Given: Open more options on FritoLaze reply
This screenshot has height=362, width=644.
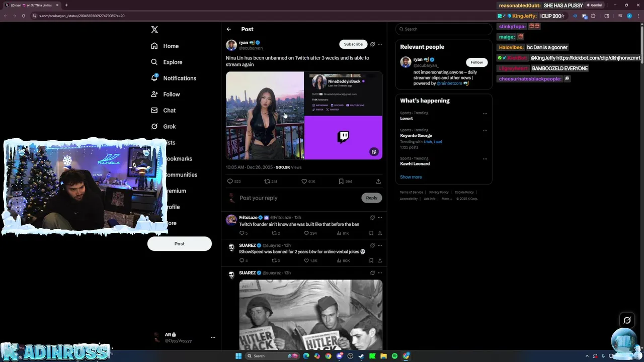Looking at the screenshot, I should point(380,218).
